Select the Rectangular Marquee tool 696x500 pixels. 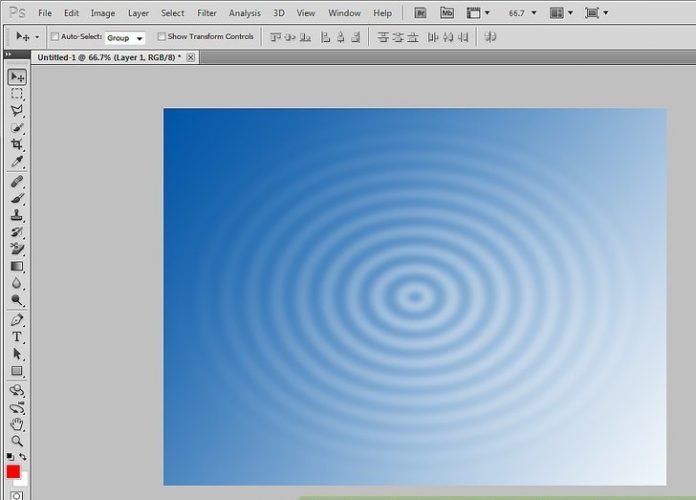pyautogui.click(x=17, y=94)
